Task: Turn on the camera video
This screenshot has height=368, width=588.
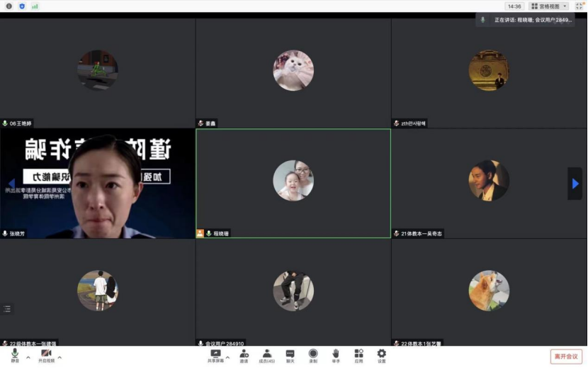Action: [x=46, y=355]
